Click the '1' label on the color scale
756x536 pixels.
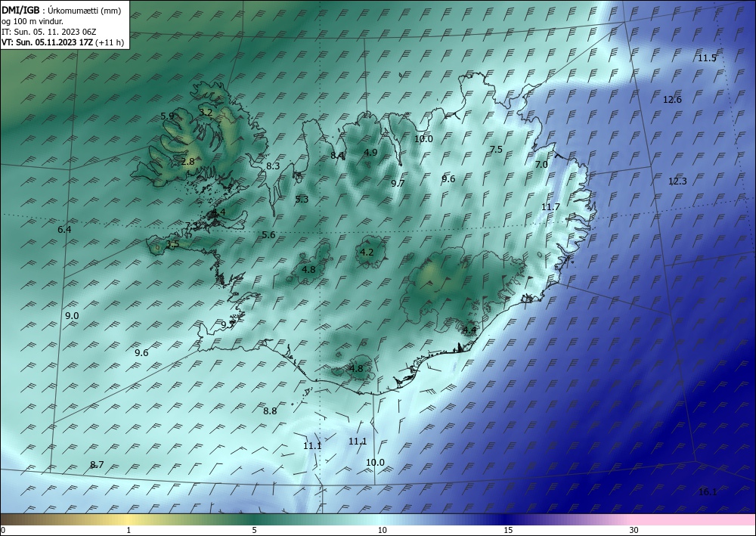(129, 530)
